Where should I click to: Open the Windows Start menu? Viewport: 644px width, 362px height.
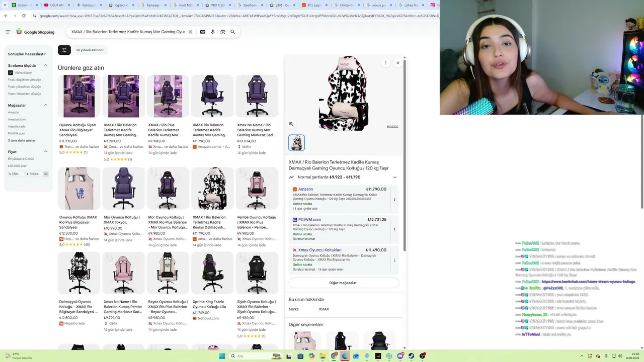[x=222, y=356]
